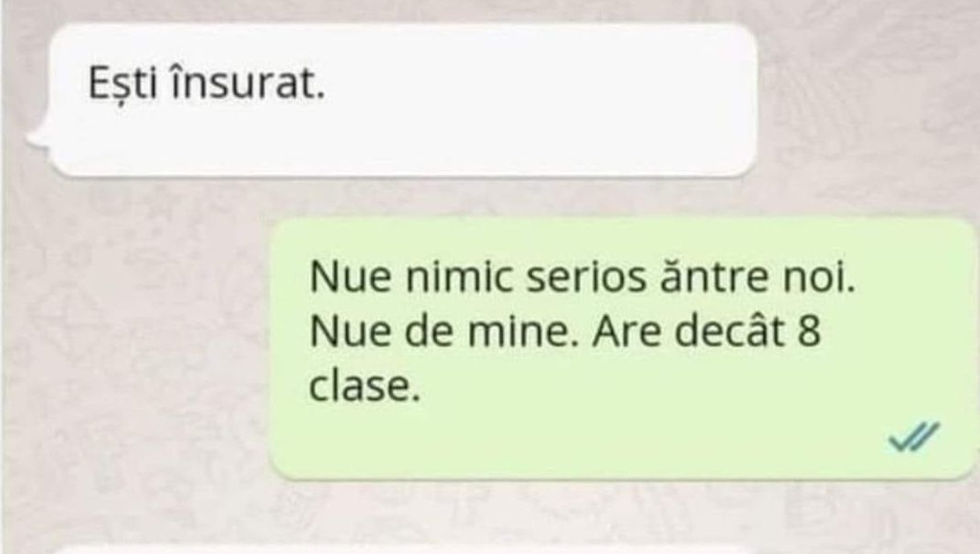Click the blue double-check read receipt
The height and width of the screenshot is (554, 980).
tap(914, 436)
